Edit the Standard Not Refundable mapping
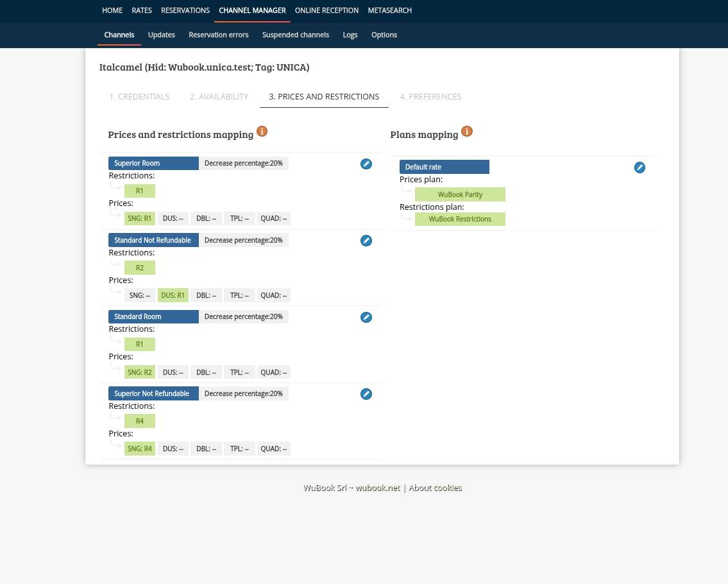Viewport: 728px width, 584px height. tap(366, 241)
